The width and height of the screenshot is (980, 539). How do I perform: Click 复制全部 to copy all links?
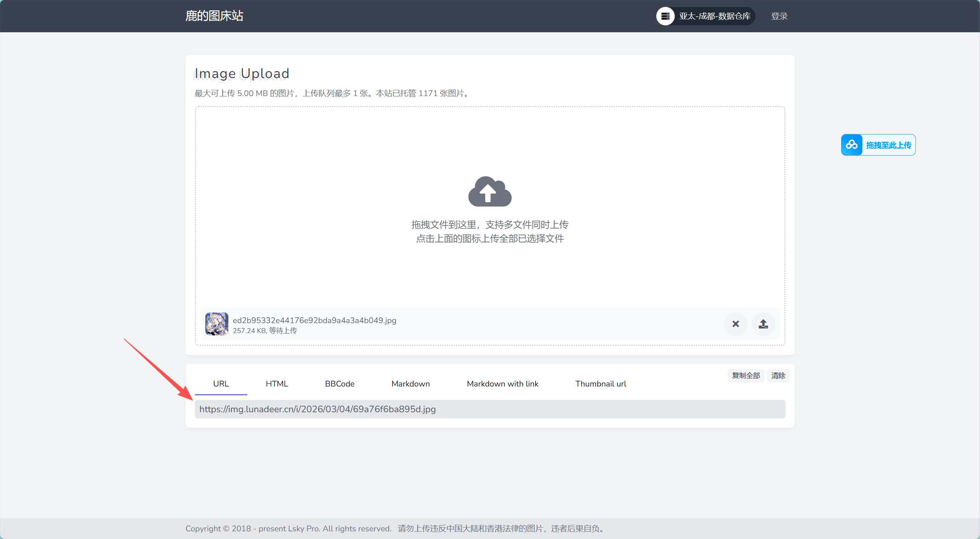click(745, 376)
